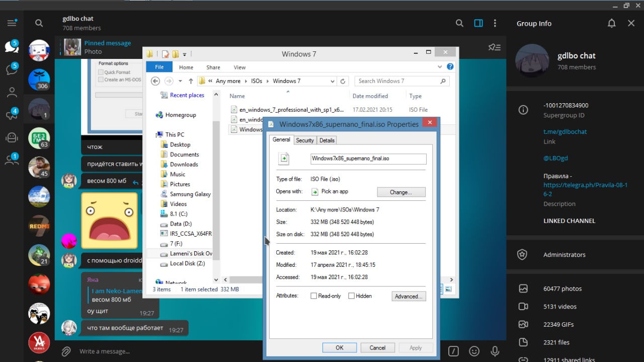Switch to Details tab in Properties dialog

point(327,140)
